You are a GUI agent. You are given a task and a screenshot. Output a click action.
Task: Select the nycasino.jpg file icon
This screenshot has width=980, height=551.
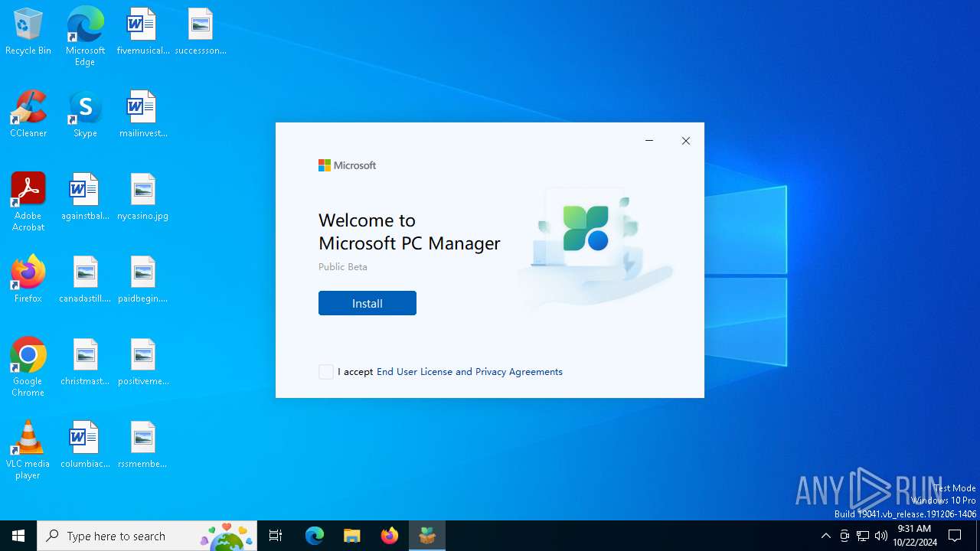click(x=142, y=197)
